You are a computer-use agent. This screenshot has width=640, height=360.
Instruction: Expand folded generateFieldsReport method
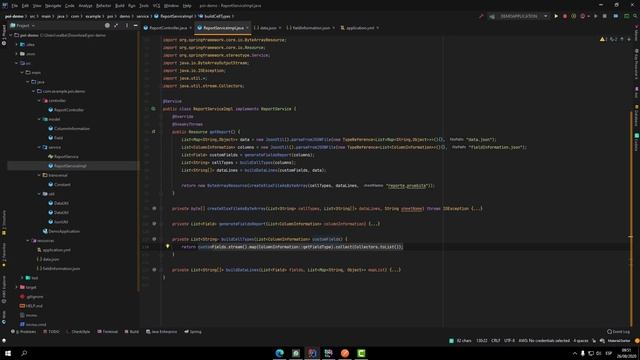tap(374, 224)
